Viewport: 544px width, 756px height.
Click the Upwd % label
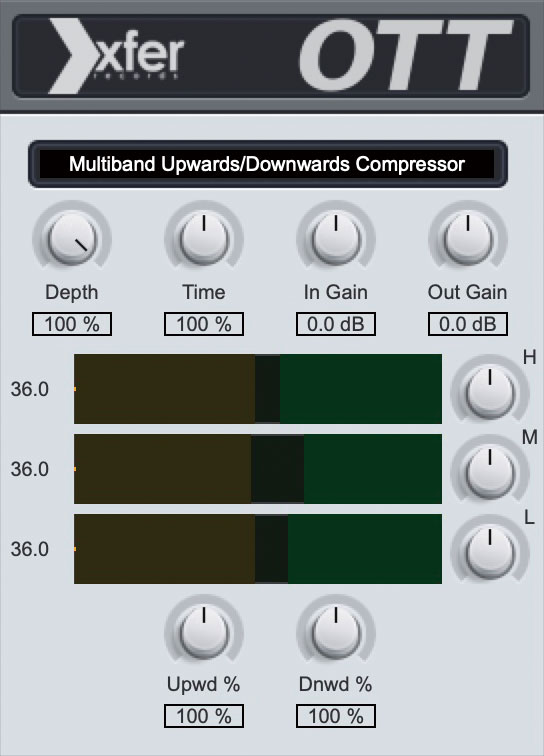204,685
